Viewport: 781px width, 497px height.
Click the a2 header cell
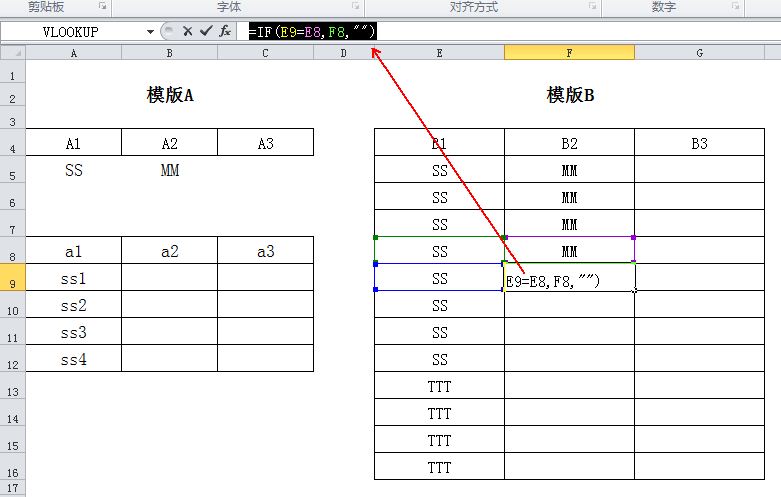169,250
